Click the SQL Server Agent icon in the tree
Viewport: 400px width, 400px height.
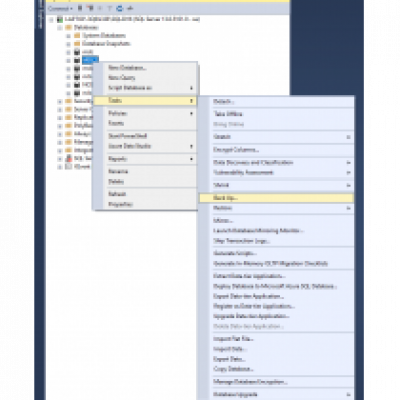coord(69,158)
